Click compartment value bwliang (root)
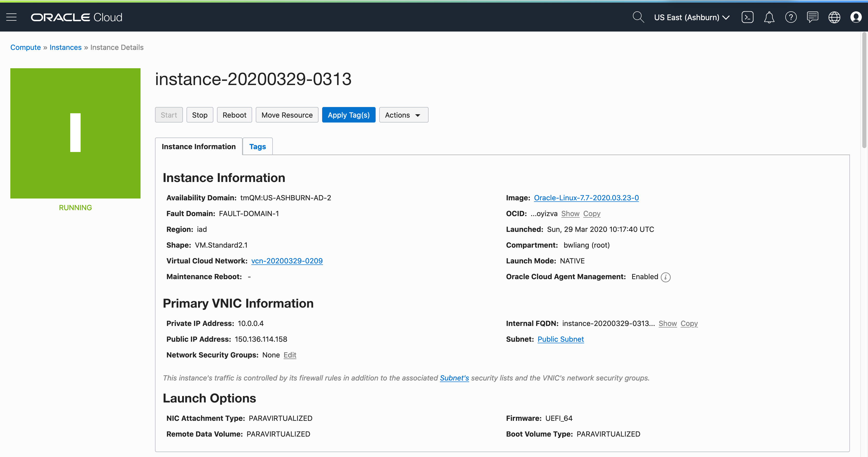This screenshot has width=868, height=457. [587, 245]
